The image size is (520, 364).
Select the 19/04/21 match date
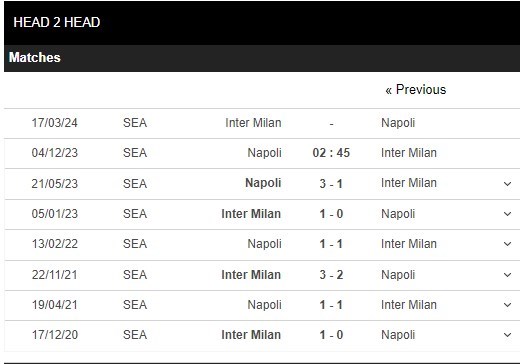coord(55,305)
